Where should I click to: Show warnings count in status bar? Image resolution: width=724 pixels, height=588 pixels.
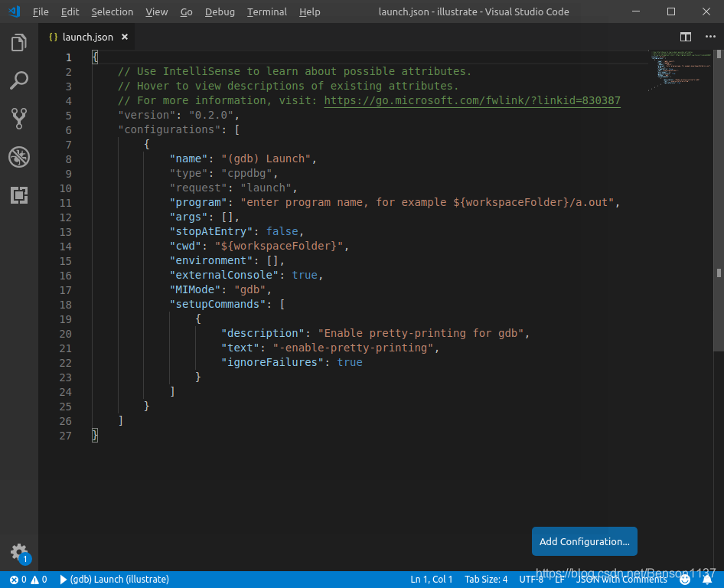coord(39,580)
